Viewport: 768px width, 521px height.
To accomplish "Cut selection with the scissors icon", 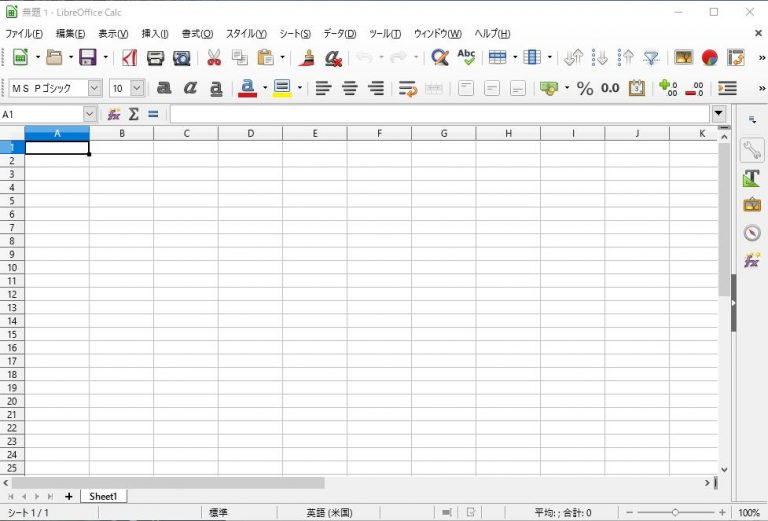I will pyautogui.click(x=214, y=58).
